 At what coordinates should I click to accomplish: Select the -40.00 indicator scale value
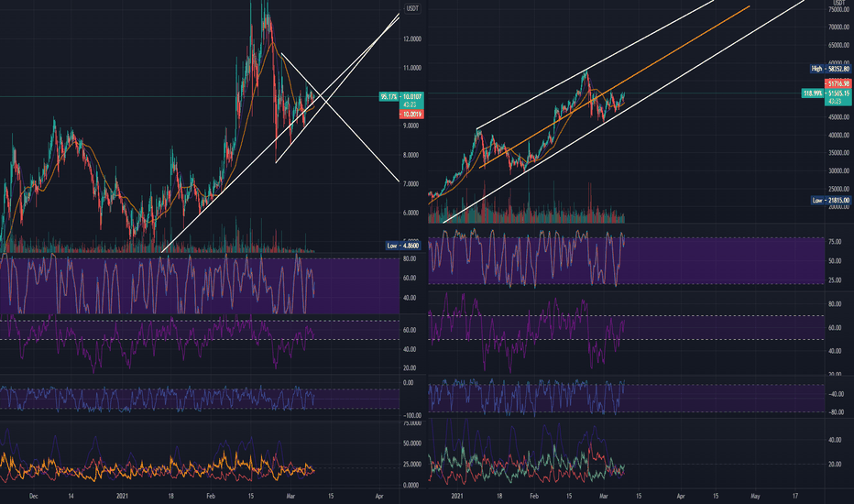pyautogui.click(x=836, y=394)
